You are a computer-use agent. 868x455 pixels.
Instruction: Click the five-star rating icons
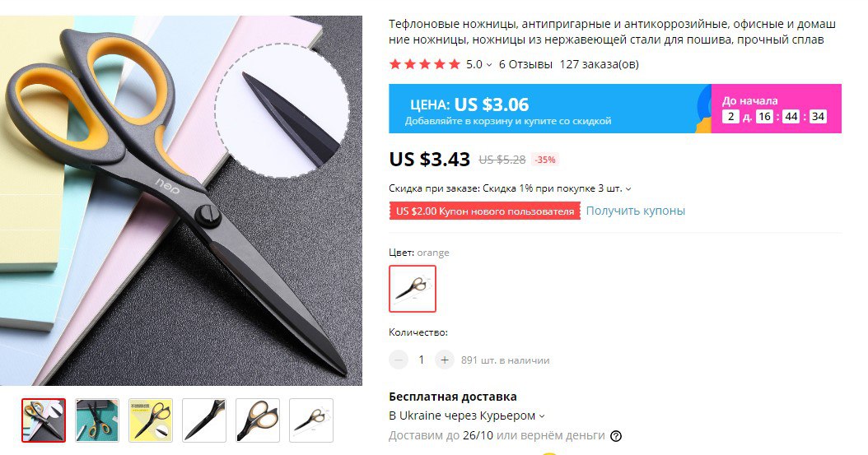425,64
